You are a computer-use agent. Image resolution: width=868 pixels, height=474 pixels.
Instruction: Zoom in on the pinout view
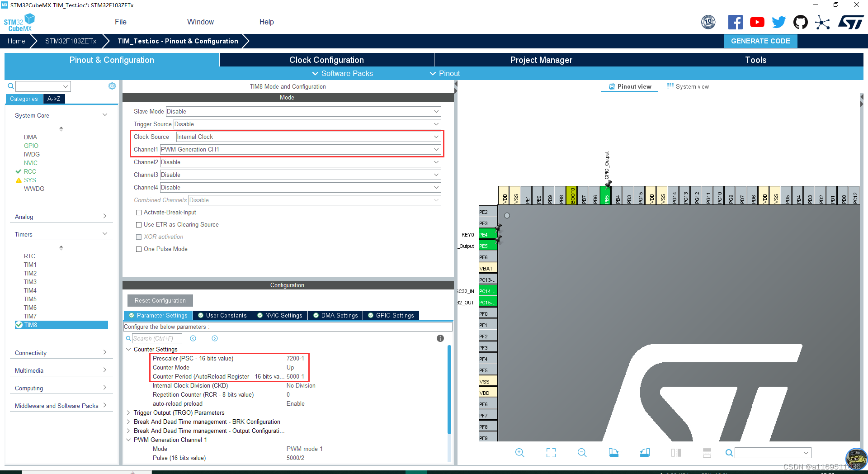click(519, 453)
